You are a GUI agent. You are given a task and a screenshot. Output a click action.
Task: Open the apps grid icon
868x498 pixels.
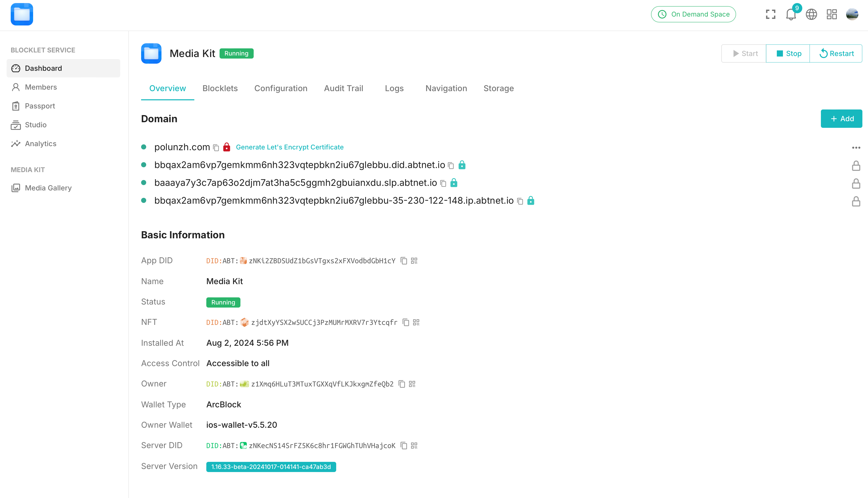coord(832,14)
